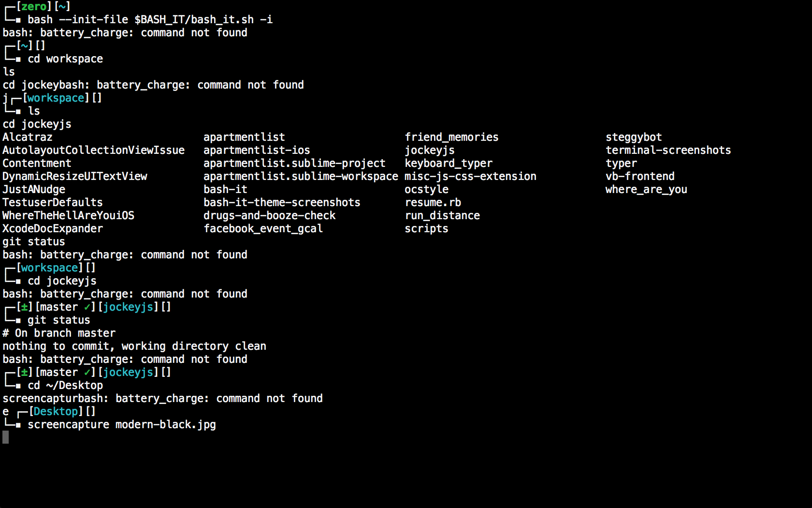The height and width of the screenshot is (508, 812).
Task: Click the facebook_event_gcal listing entry
Action: [263, 229]
